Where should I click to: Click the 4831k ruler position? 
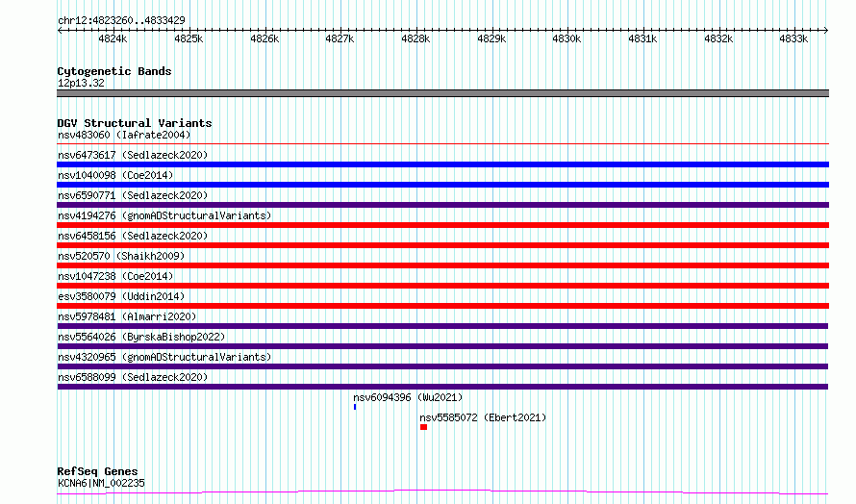coord(642,38)
